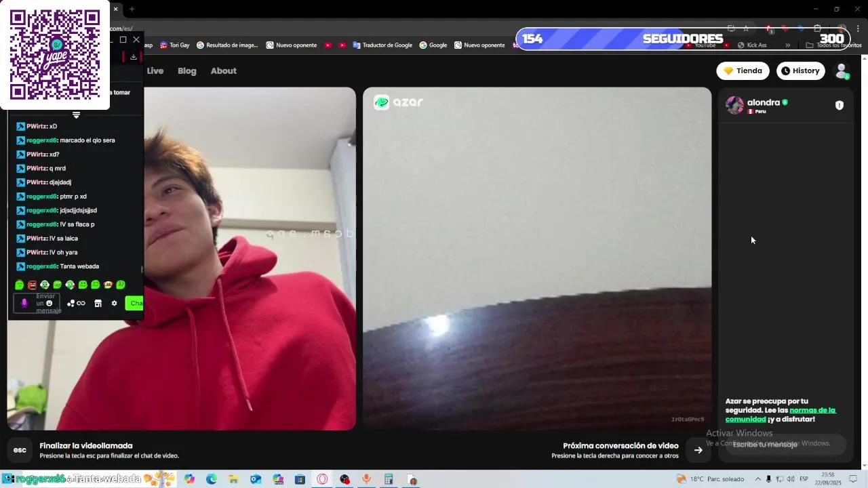
Task: Click the Azar logo on partner video
Action: tap(399, 102)
